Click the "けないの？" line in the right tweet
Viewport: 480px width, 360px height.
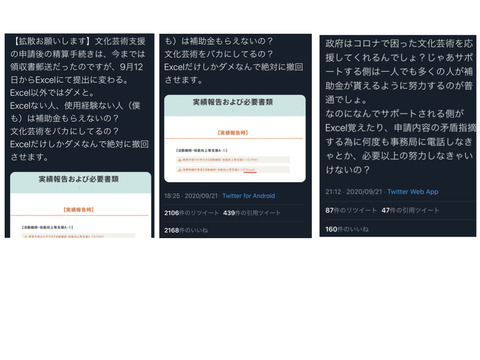348,170
